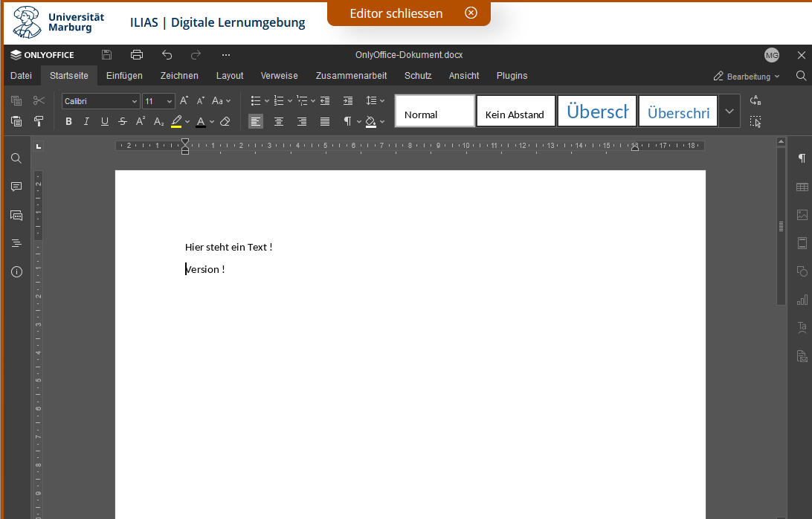Open the Layout tab

(230, 76)
